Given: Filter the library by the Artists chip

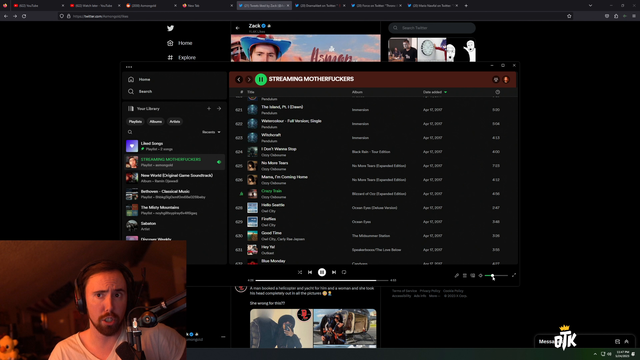Looking at the screenshot, I should point(175,122).
